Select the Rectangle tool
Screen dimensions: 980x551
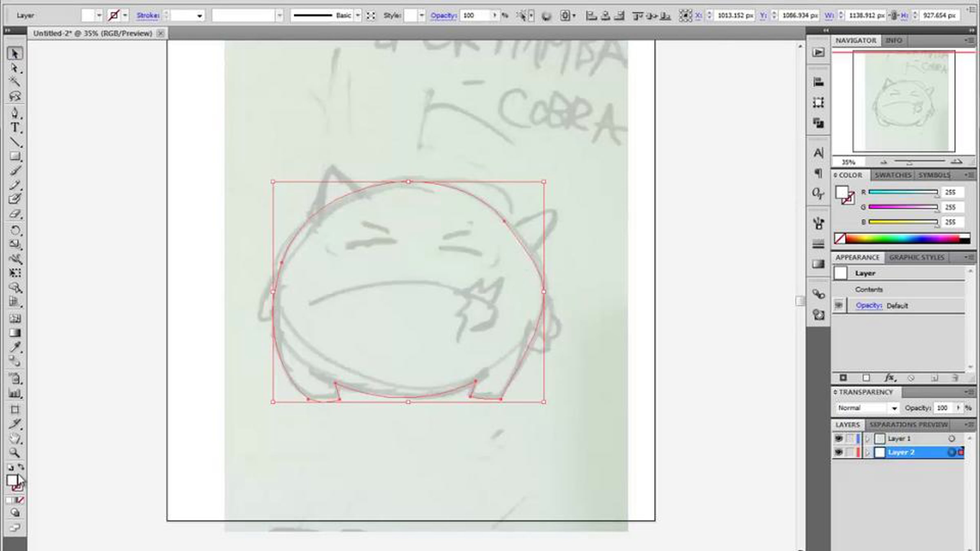15,156
